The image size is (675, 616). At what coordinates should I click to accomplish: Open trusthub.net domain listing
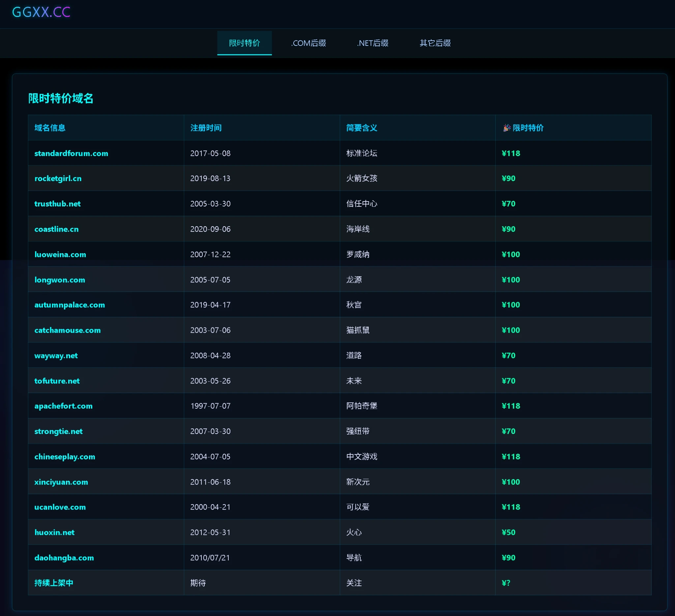click(x=57, y=204)
